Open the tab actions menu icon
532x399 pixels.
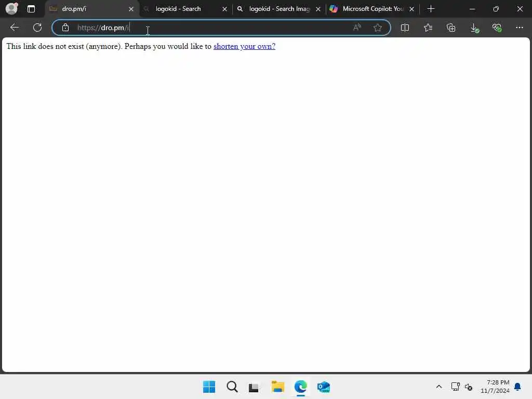pos(31,9)
